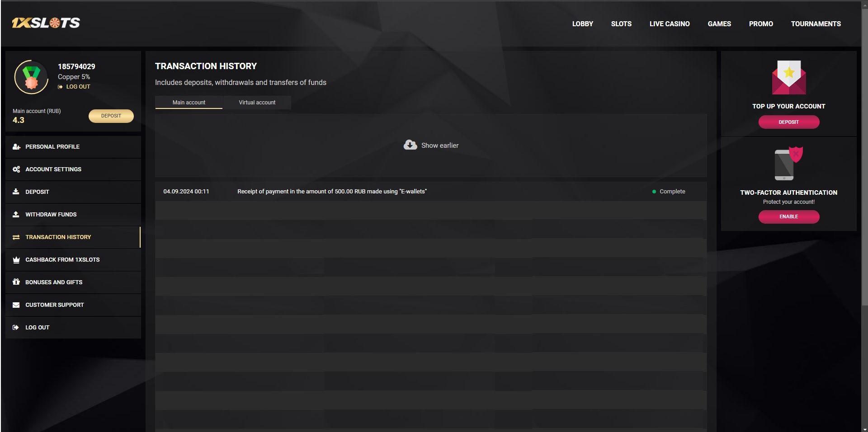
Task: Click the two-factor authentication phone shield icon
Action: pos(788,164)
